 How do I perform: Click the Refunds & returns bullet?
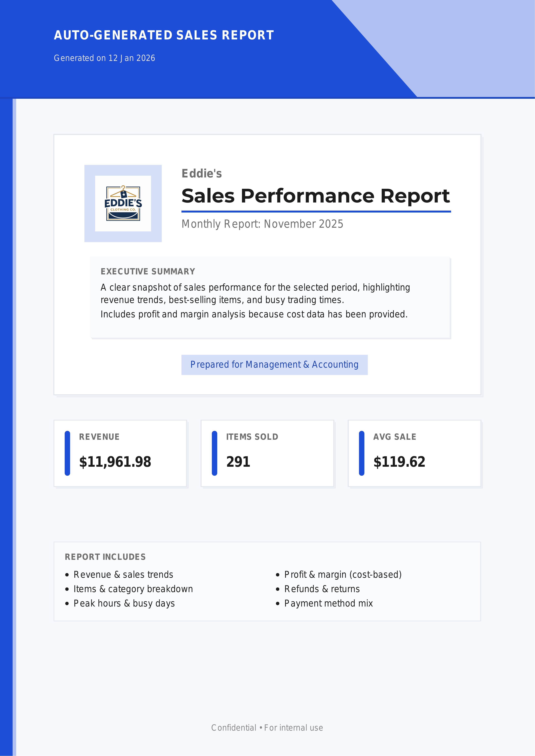pyautogui.click(x=322, y=589)
